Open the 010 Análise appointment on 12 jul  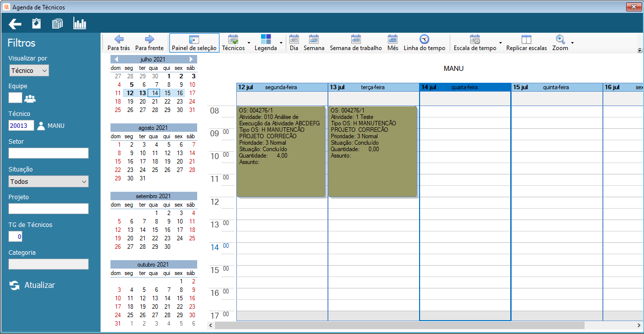(281, 151)
